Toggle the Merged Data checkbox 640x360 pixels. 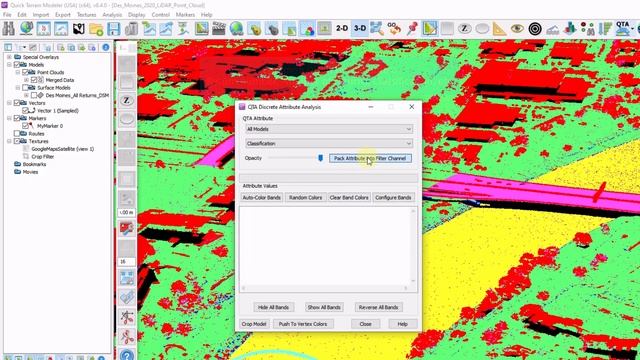[x=34, y=80]
